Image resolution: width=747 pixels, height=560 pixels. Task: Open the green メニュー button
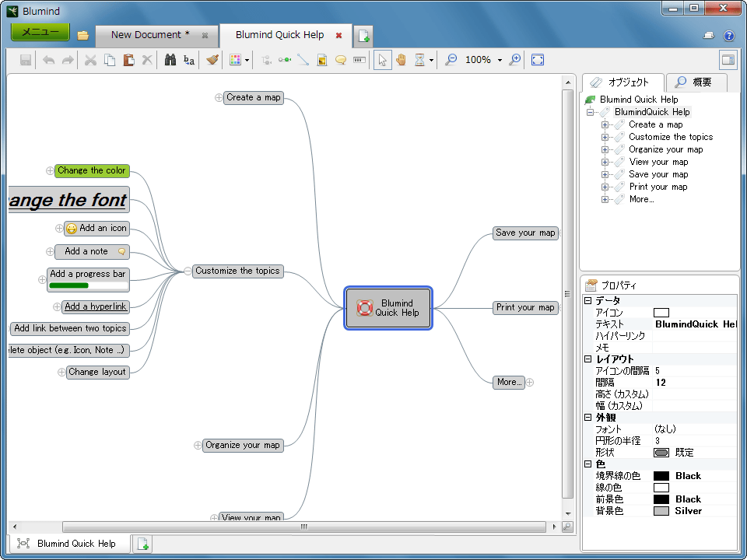click(x=40, y=32)
